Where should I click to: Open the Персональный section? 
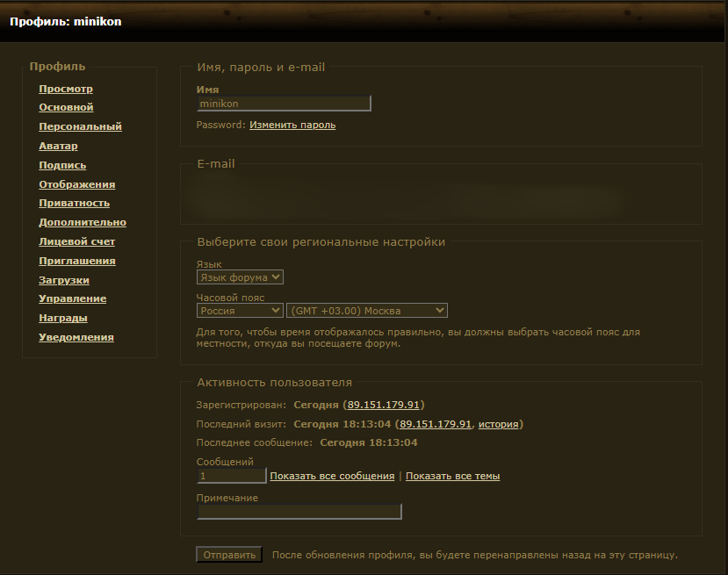pyautogui.click(x=80, y=126)
